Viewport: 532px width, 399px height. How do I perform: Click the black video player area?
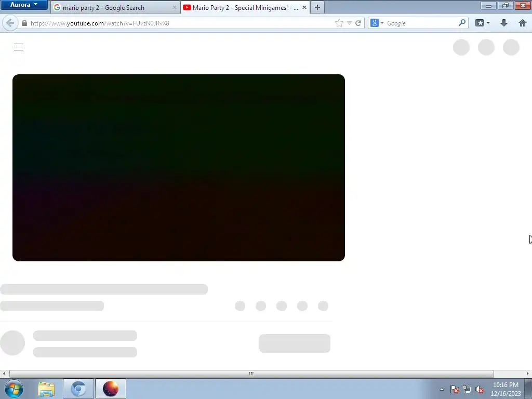179,168
